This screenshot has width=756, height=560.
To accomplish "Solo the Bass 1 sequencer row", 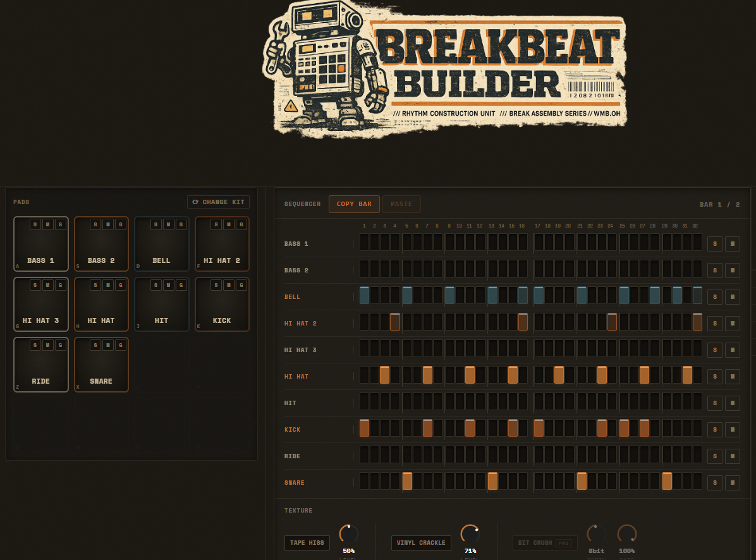I will [715, 244].
